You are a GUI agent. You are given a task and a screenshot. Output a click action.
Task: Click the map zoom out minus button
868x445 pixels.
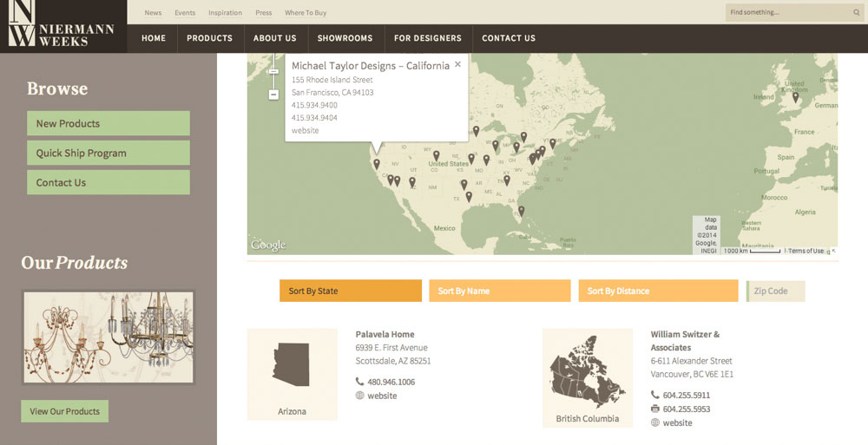(x=273, y=94)
